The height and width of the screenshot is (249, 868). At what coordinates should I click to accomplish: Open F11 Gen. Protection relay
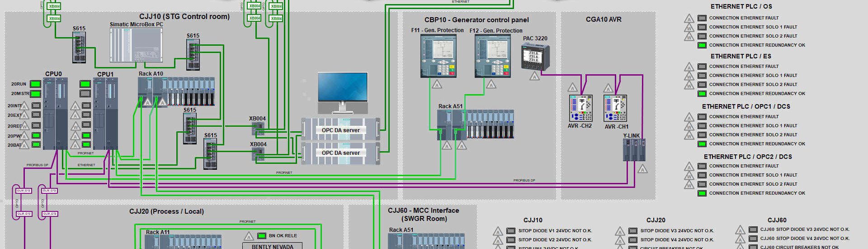pos(438,56)
